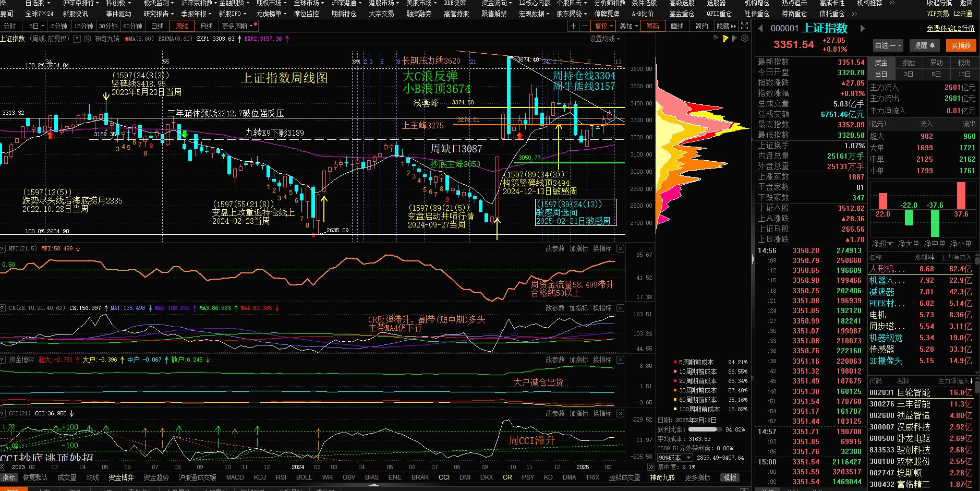Switch to the 日线 daily chart tab
This screenshot has height=491, width=980.
(157, 26)
